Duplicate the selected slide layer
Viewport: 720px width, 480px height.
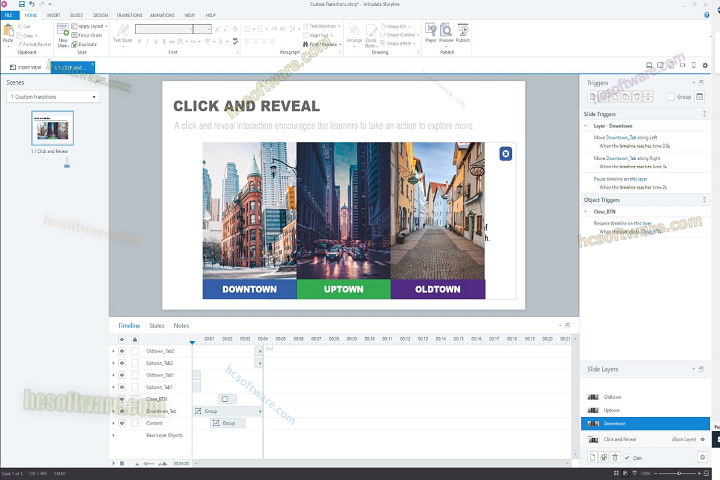click(x=604, y=457)
